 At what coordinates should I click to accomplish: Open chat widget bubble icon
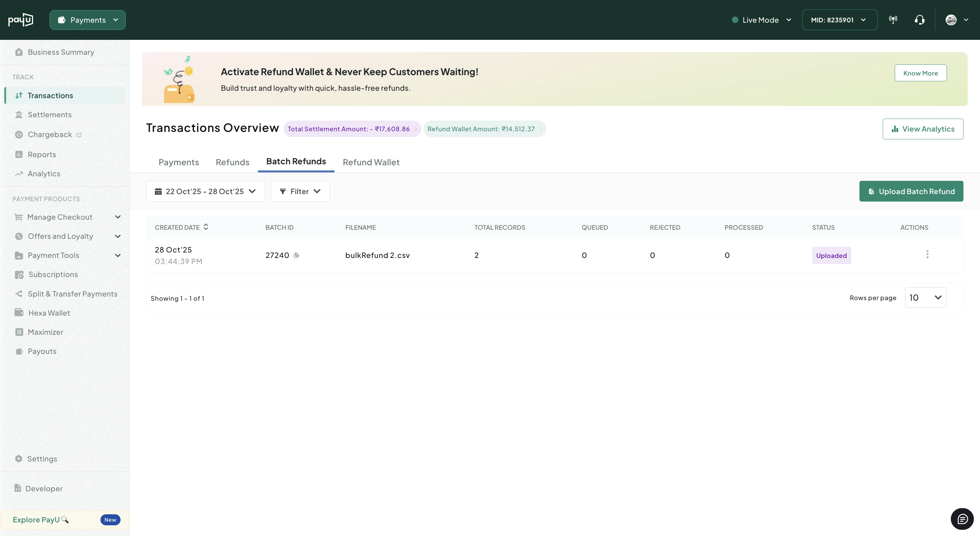click(x=962, y=519)
